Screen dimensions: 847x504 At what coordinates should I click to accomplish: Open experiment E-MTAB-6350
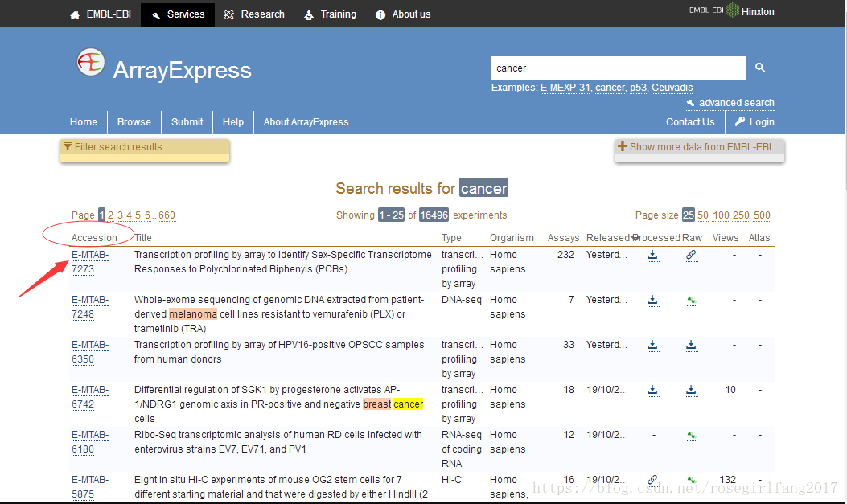tap(89, 352)
